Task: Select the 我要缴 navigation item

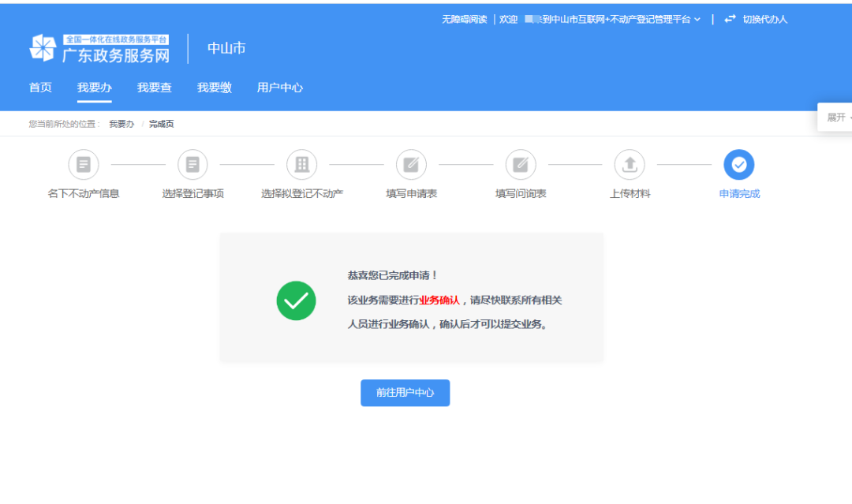Action: (x=215, y=88)
